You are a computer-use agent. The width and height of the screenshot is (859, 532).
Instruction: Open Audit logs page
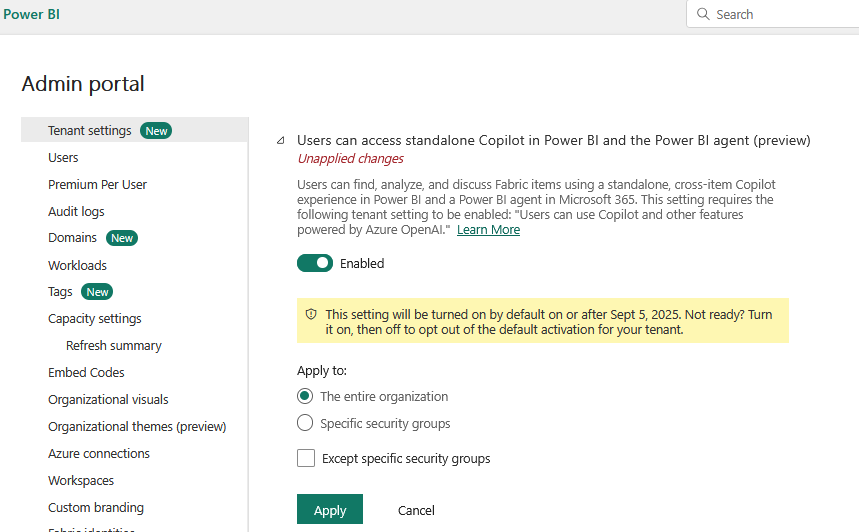(x=76, y=212)
